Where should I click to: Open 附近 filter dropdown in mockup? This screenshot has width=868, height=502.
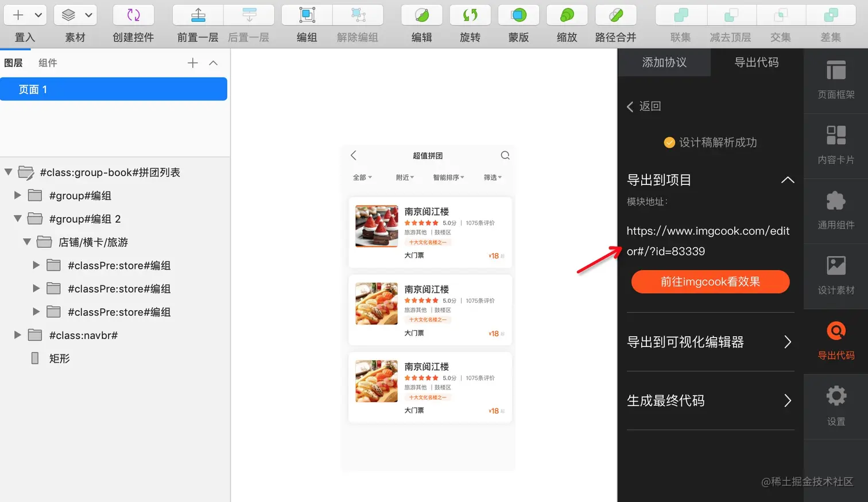[405, 177]
